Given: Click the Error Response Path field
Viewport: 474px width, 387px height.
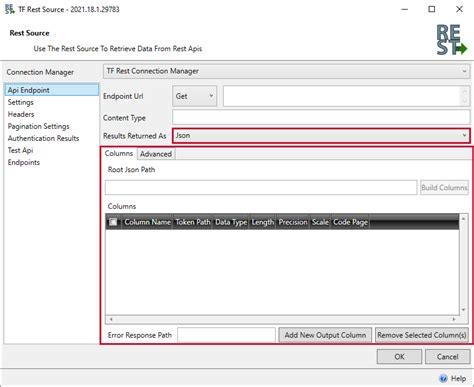Looking at the screenshot, I should click(226, 335).
